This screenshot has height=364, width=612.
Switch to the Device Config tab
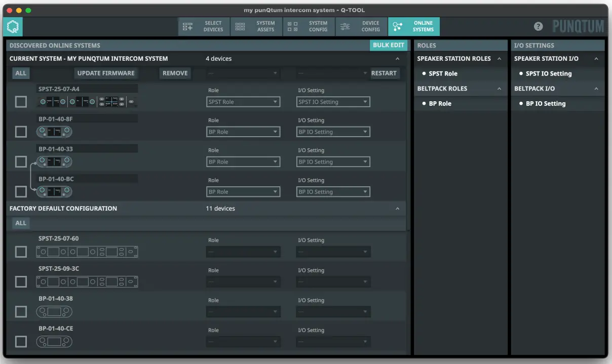pyautogui.click(x=361, y=26)
